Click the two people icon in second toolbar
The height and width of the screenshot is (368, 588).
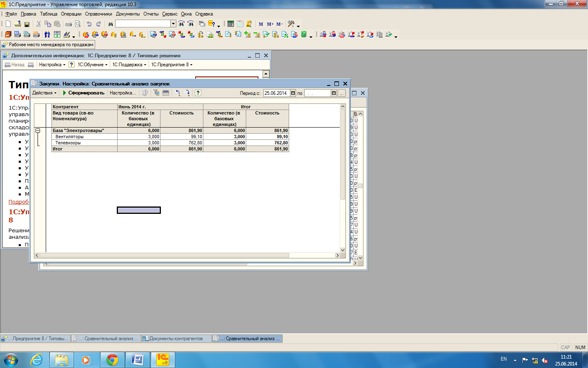click(x=47, y=34)
